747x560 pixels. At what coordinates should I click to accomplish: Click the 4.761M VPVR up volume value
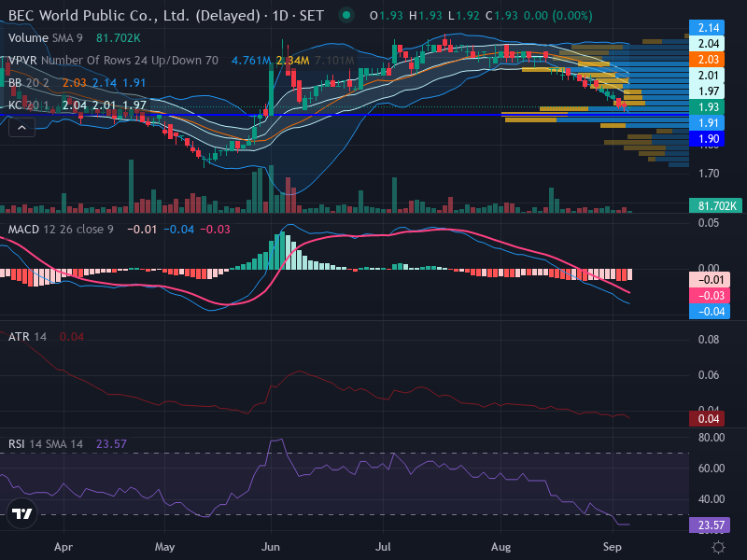click(251, 61)
